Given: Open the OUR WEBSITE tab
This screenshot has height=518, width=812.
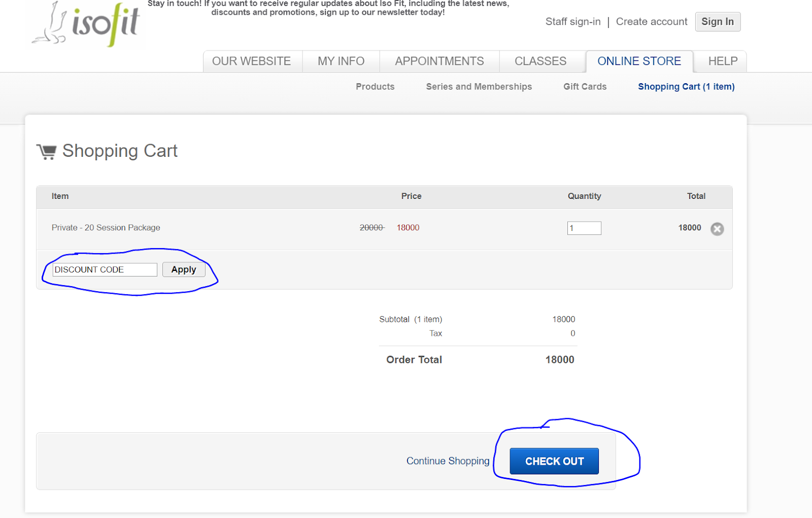Looking at the screenshot, I should click(x=251, y=61).
